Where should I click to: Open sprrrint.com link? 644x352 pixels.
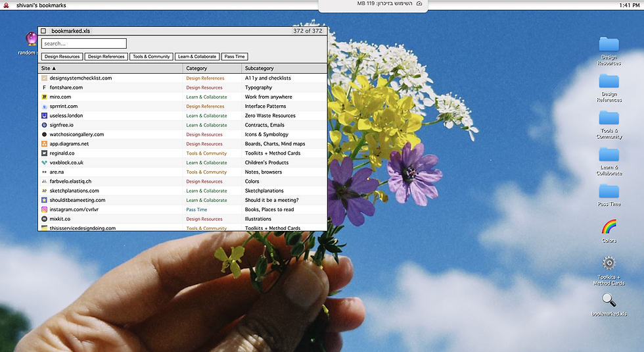64,107
